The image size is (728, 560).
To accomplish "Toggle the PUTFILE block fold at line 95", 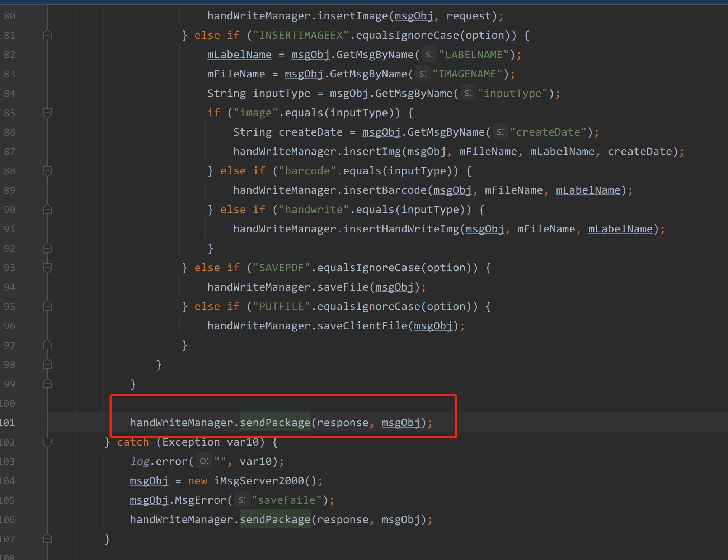I will point(47,306).
